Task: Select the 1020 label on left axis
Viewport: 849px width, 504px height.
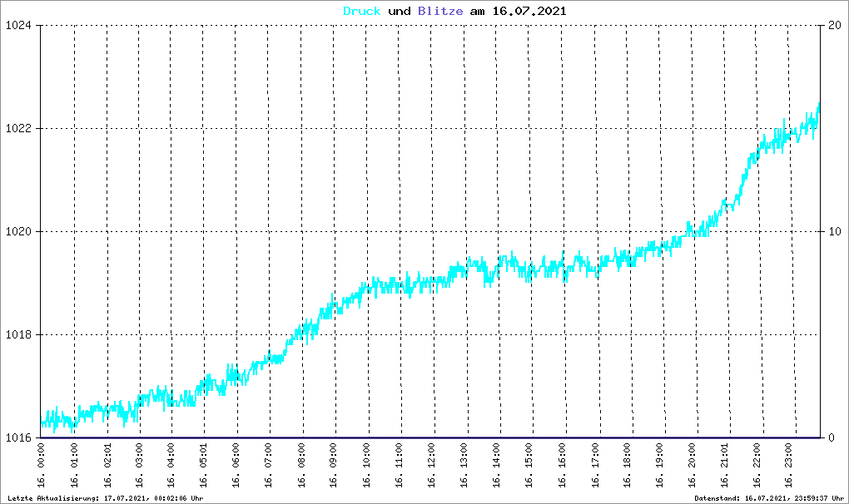Action: pos(17,231)
